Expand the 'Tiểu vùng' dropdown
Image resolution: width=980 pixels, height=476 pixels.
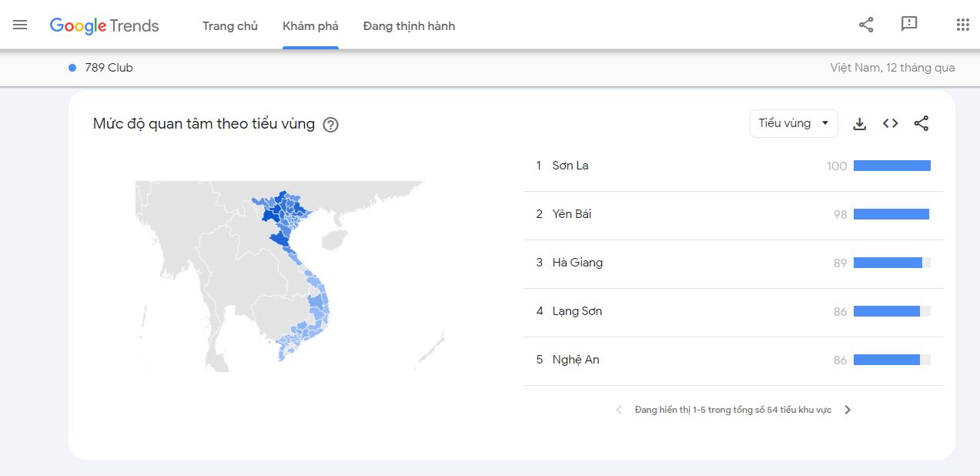point(794,123)
